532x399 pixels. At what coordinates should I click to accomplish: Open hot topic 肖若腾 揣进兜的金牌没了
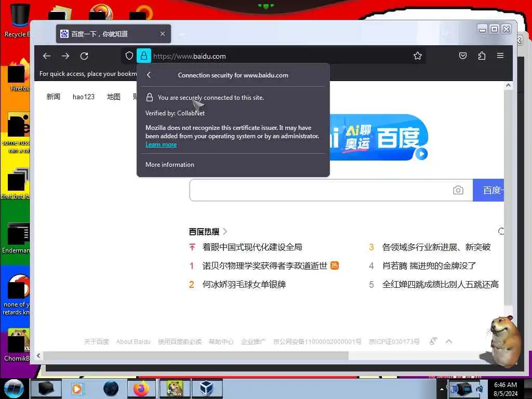coord(429,265)
